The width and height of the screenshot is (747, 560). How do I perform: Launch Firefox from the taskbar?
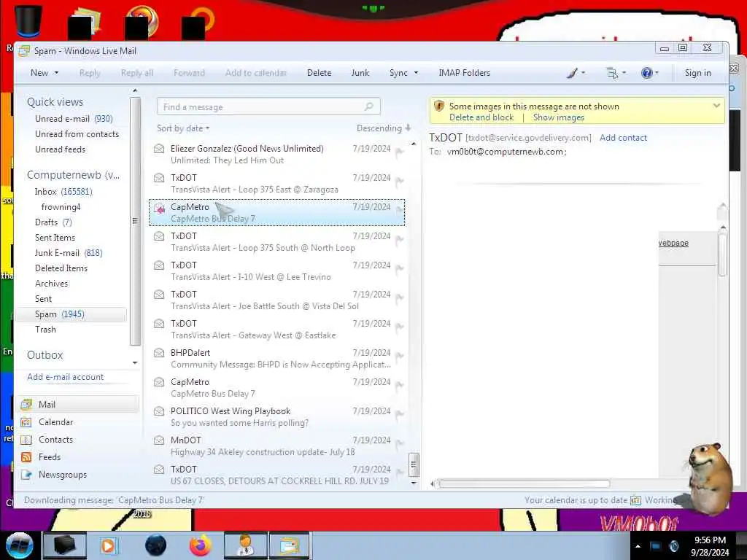point(200,545)
